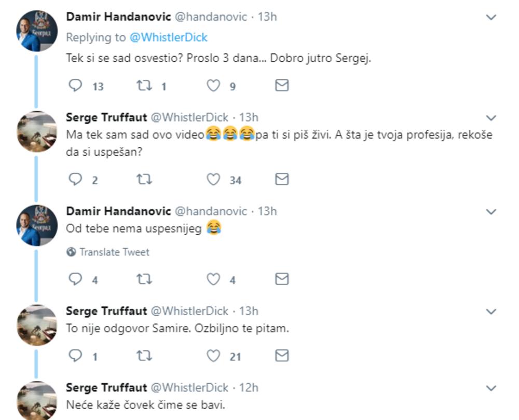519x420 pixels.
Task: Open the envelope icon on Serge's first reply
Action: point(282,179)
